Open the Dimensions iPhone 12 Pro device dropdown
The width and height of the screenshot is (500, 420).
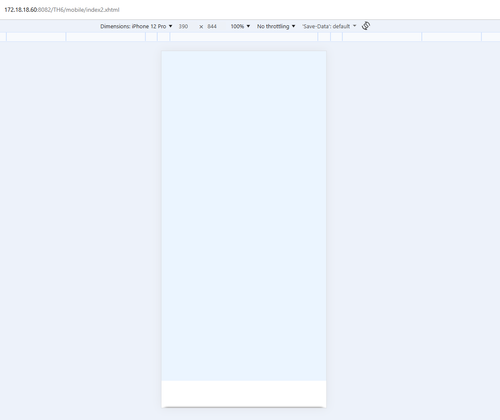pyautogui.click(x=136, y=26)
